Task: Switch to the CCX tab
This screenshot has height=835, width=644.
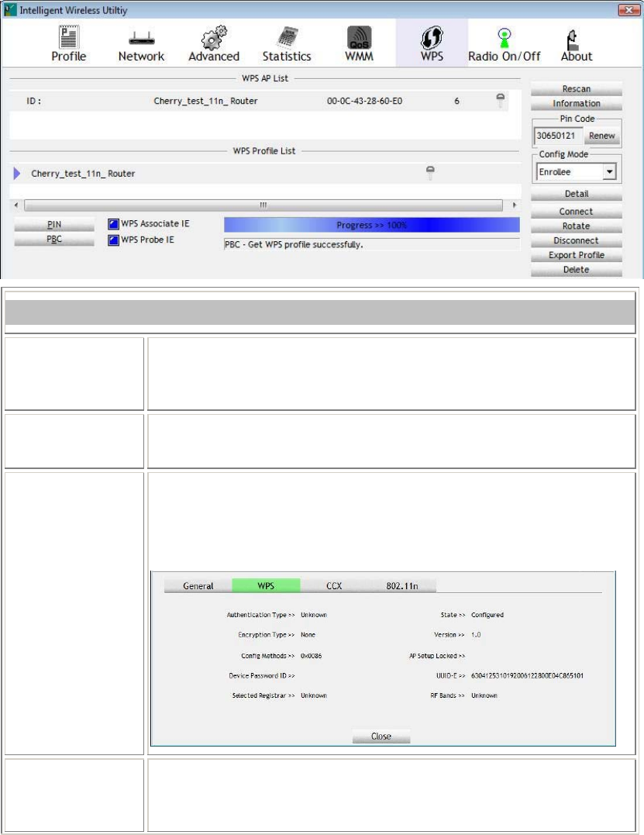Action: pos(334,586)
